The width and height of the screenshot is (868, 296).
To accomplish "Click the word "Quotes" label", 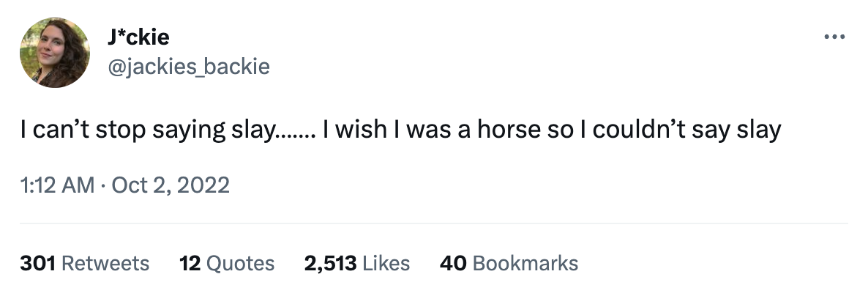I will click(241, 263).
